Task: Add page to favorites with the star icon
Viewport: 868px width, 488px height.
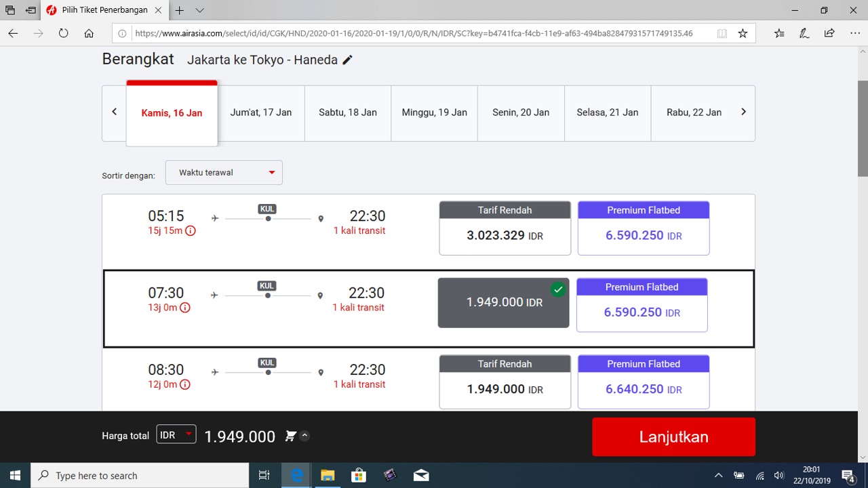Action: 743,33
